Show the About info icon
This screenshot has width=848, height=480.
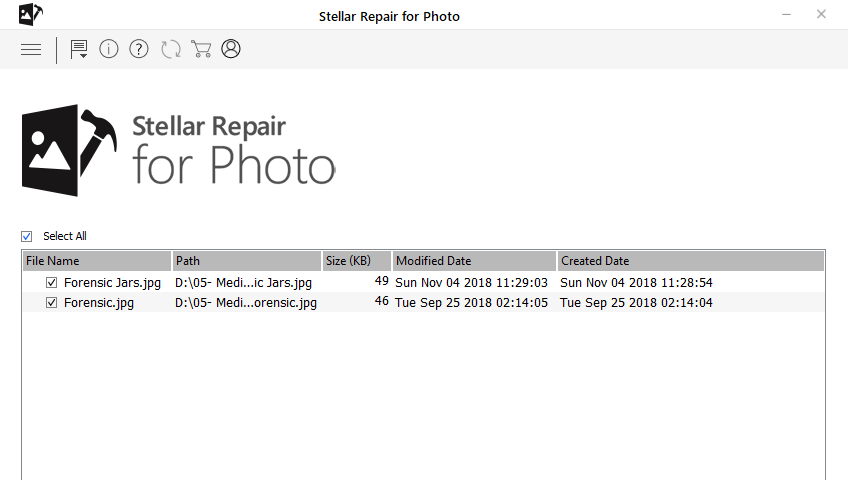pos(109,49)
